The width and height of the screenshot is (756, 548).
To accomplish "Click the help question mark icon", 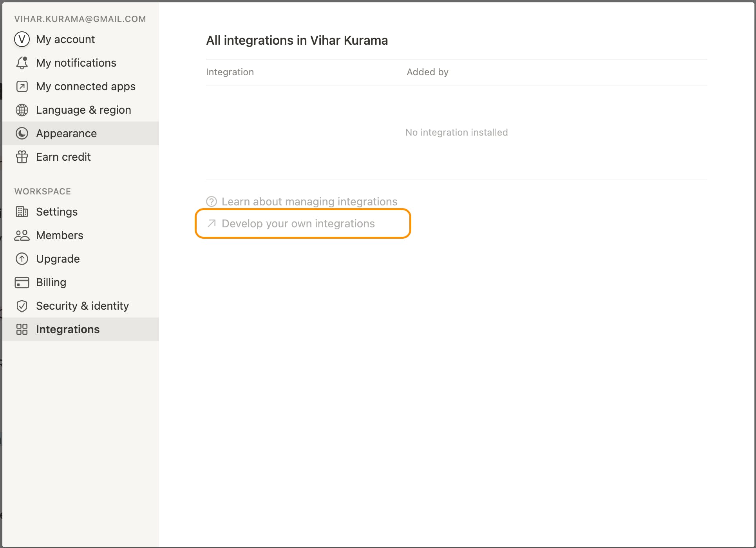I will pyautogui.click(x=212, y=201).
